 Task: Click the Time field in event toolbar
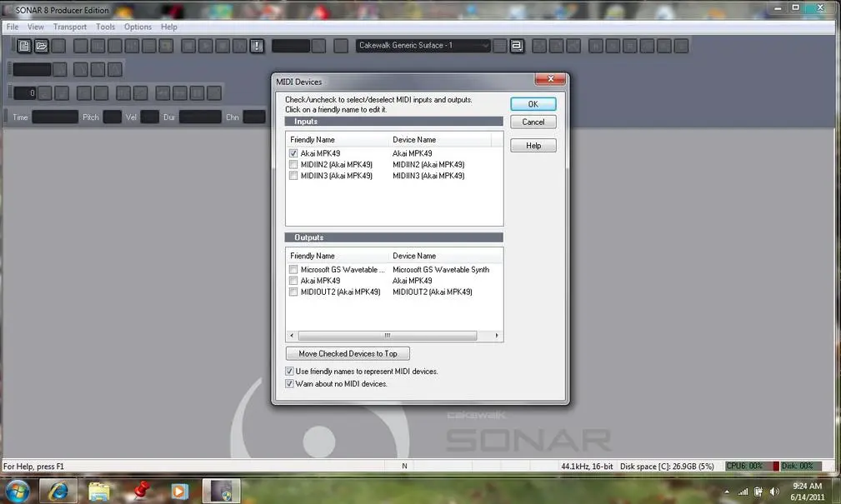click(55, 117)
